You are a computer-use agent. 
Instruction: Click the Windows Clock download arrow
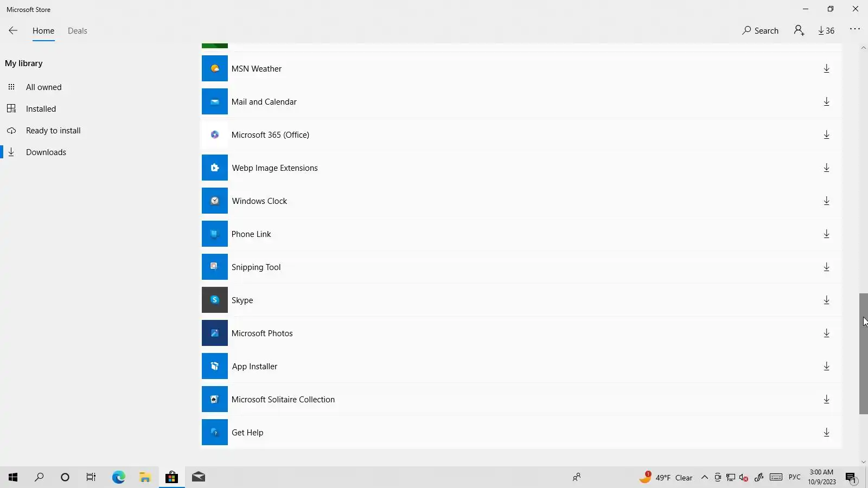coord(826,201)
